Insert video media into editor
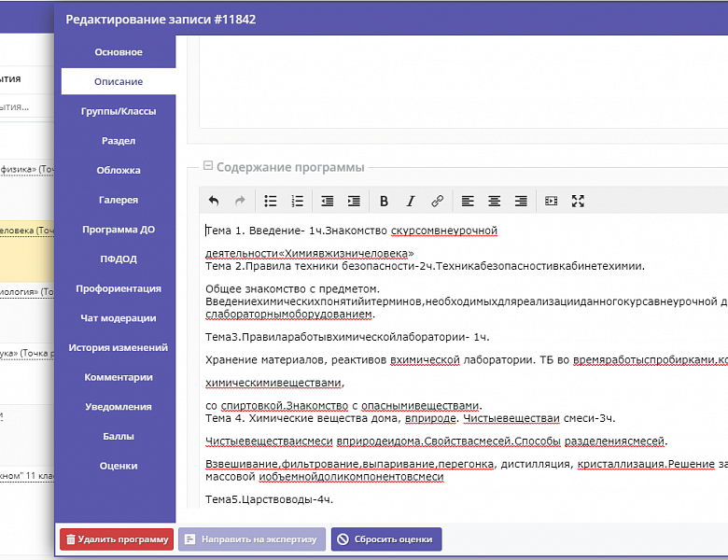 (551, 201)
